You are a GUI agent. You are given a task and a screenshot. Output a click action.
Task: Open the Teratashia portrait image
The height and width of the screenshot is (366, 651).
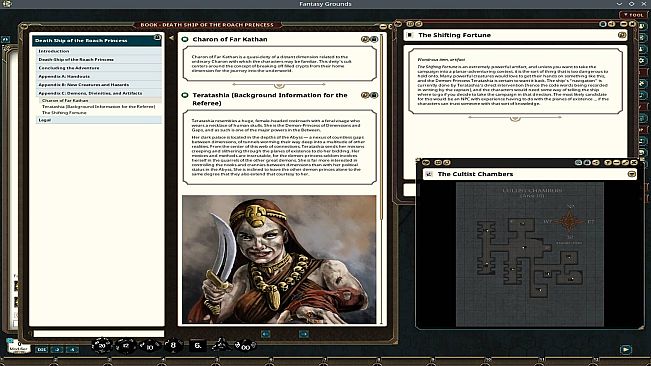(279, 259)
